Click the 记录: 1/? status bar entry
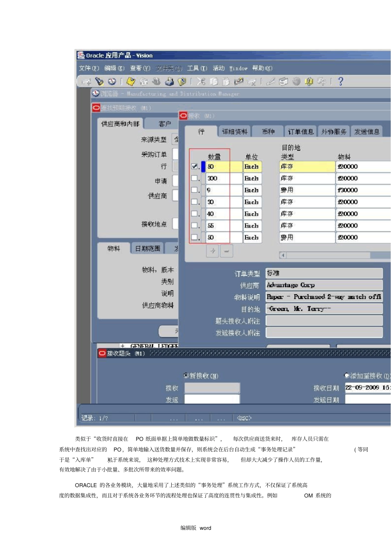 (94, 418)
